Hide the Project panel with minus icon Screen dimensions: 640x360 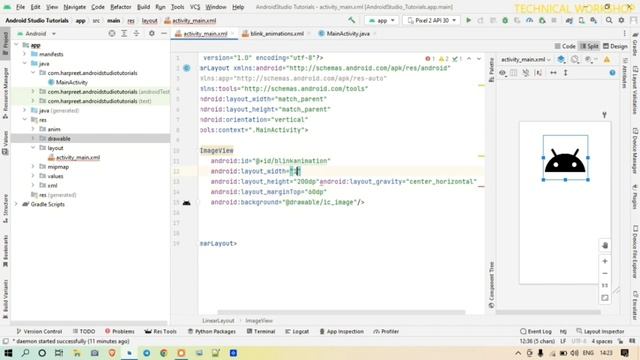pos(164,33)
